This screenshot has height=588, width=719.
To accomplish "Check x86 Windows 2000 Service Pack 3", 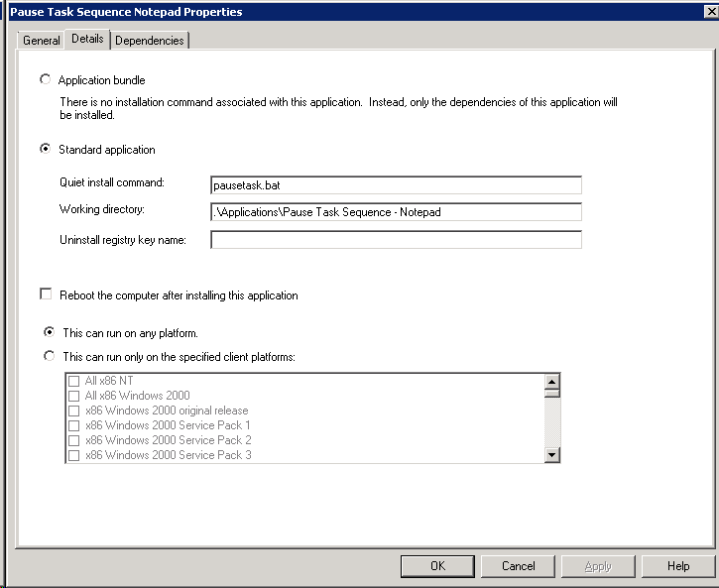I will [x=73, y=455].
